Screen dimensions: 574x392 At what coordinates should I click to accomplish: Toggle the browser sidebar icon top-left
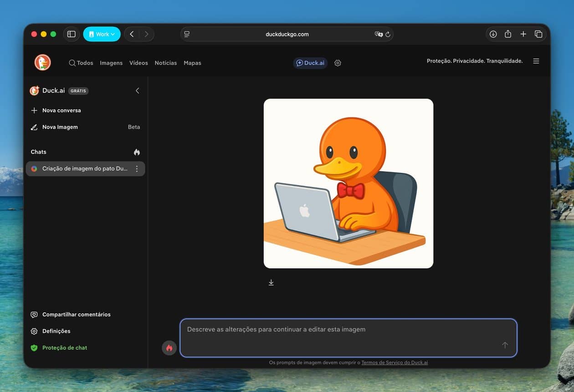pyautogui.click(x=71, y=34)
